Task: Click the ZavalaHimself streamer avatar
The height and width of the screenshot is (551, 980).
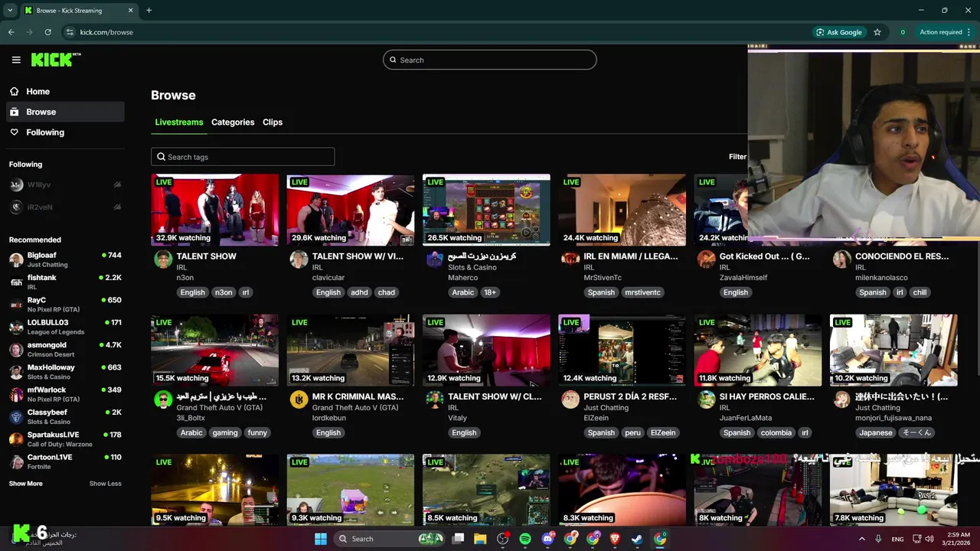Action: [x=706, y=259]
